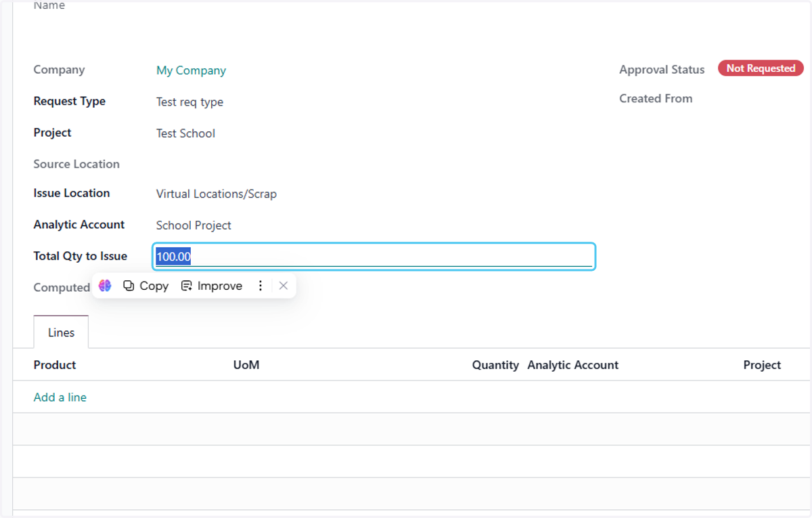
Task: Click Add a line link
Action: click(60, 397)
